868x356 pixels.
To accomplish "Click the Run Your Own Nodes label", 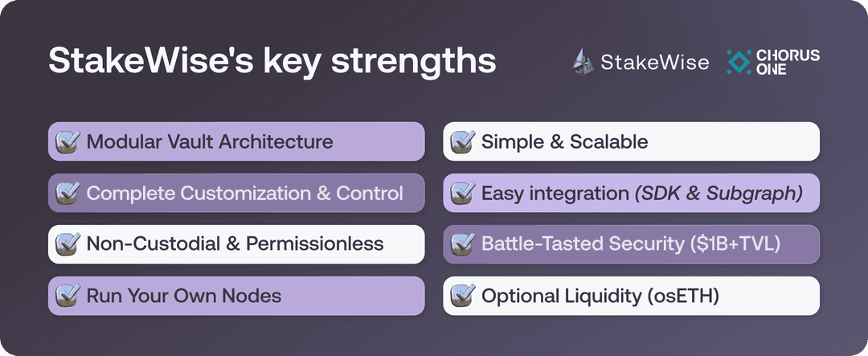I will [184, 296].
